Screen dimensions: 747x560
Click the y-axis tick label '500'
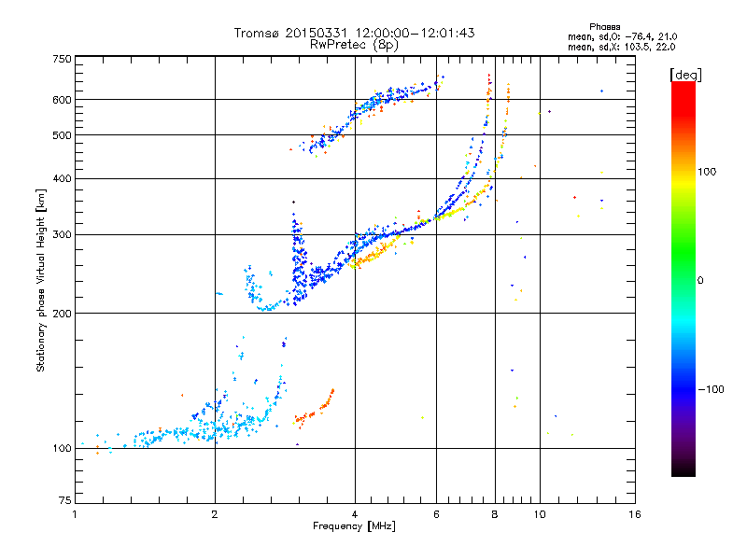tap(62, 135)
